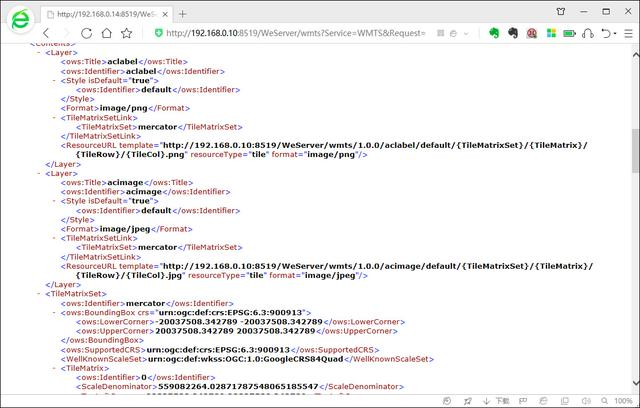Add page to favorites with star
This screenshot has height=408, width=640.
pyautogui.click(x=127, y=33)
